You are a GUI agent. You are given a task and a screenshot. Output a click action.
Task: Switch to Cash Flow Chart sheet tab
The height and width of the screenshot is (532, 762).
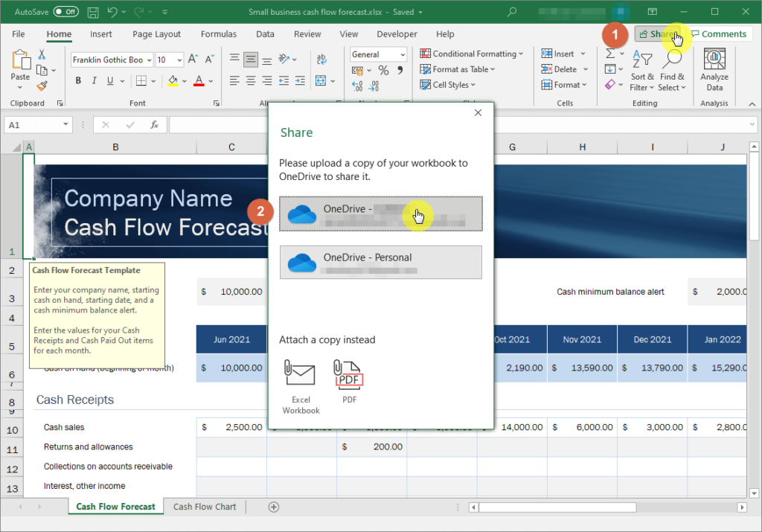point(205,507)
